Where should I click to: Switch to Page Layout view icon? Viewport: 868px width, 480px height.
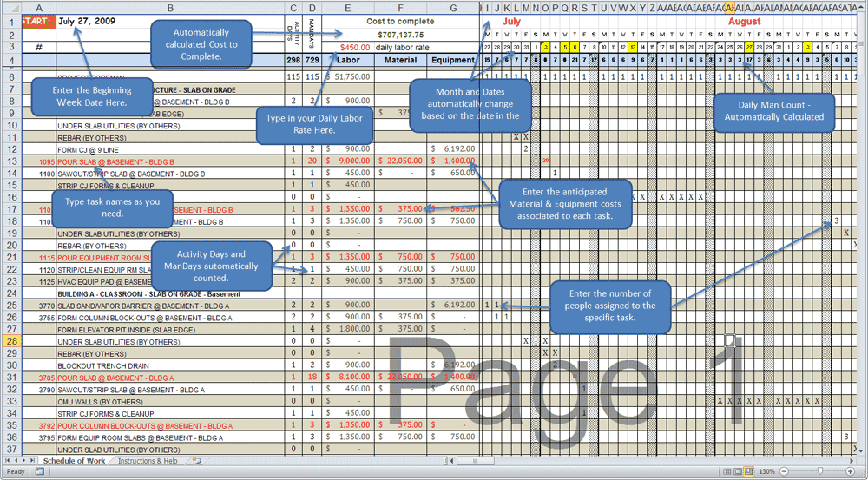point(737,471)
